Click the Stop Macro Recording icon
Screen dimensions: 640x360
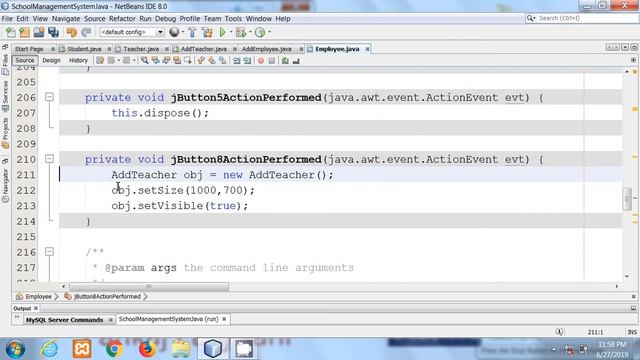pos(272,60)
